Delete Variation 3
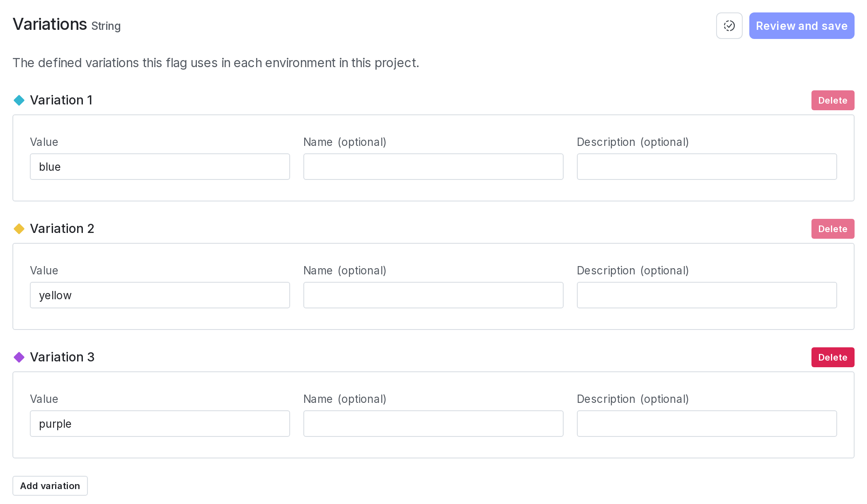 pyautogui.click(x=833, y=357)
